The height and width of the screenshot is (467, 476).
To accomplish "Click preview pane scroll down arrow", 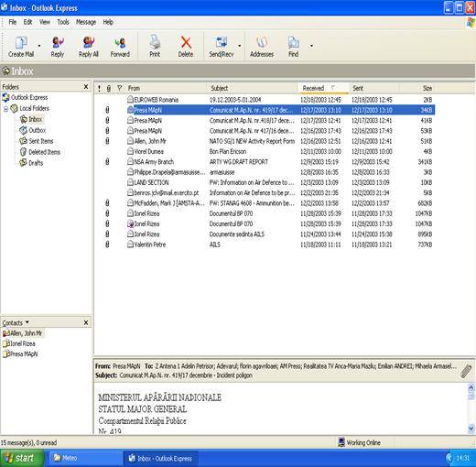I will click(x=471, y=429).
